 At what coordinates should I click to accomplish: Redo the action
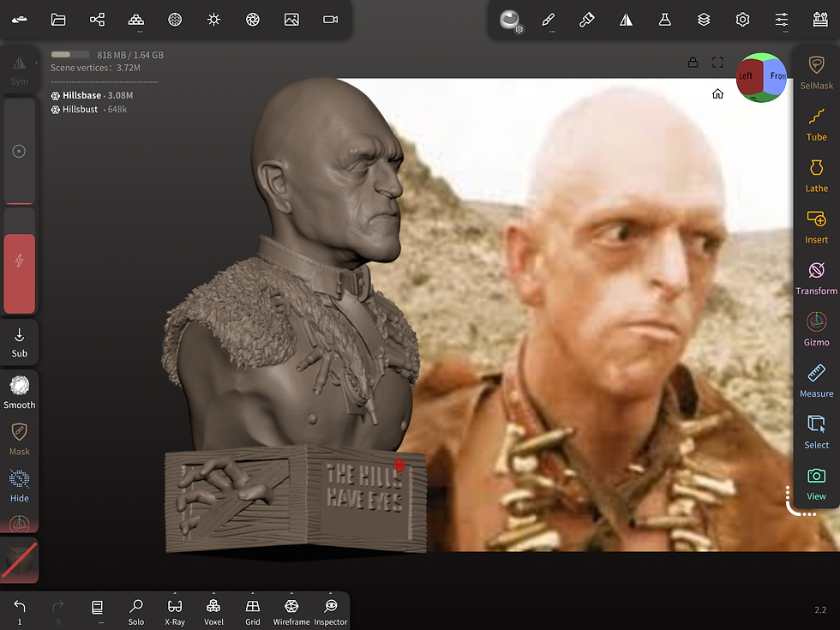pos(58,610)
